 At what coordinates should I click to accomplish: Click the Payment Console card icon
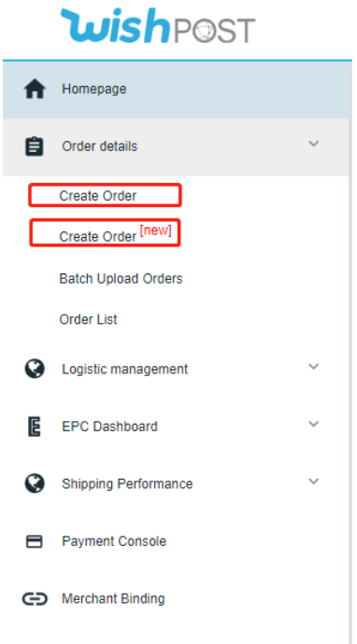point(35,541)
